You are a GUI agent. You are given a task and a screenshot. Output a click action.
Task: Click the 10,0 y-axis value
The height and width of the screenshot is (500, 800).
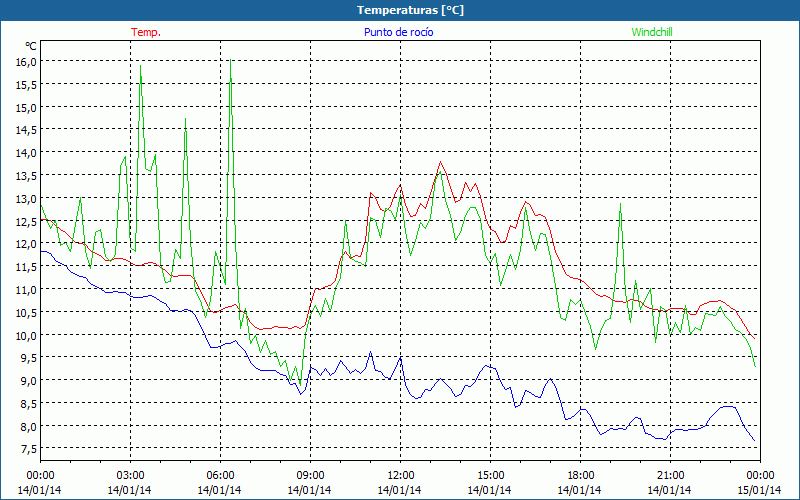click(27, 335)
